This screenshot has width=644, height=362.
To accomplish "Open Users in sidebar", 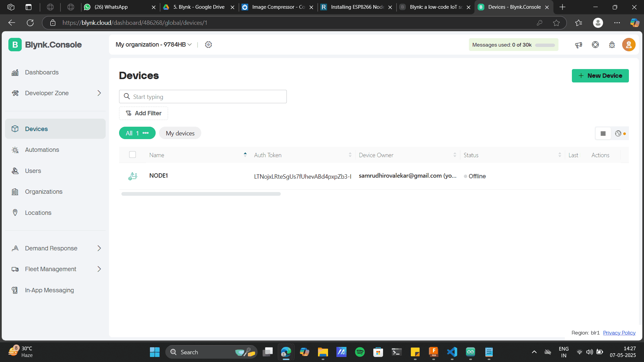I will coord(55,171).
